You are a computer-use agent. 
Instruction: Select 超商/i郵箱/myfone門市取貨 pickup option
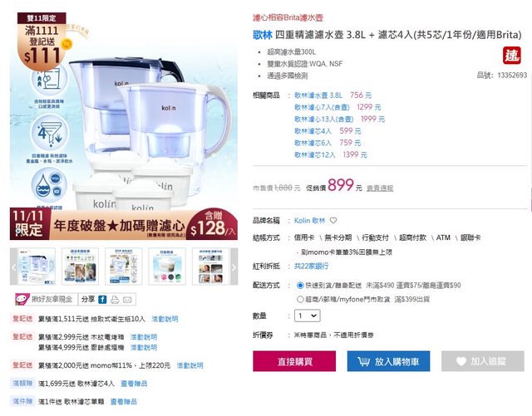(x=300, y=300)
